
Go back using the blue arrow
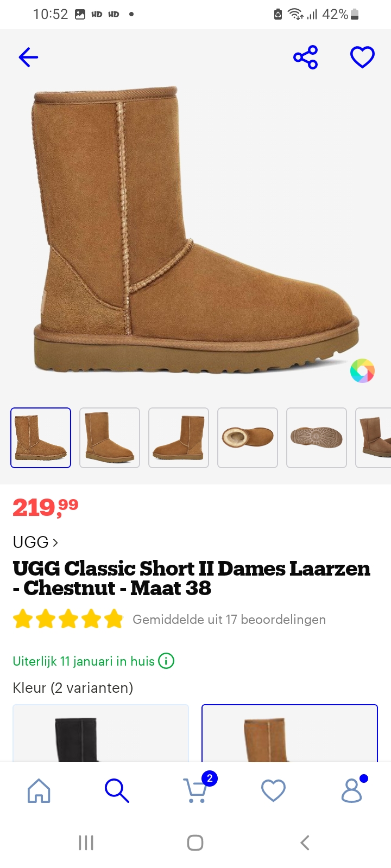point(28,56)
